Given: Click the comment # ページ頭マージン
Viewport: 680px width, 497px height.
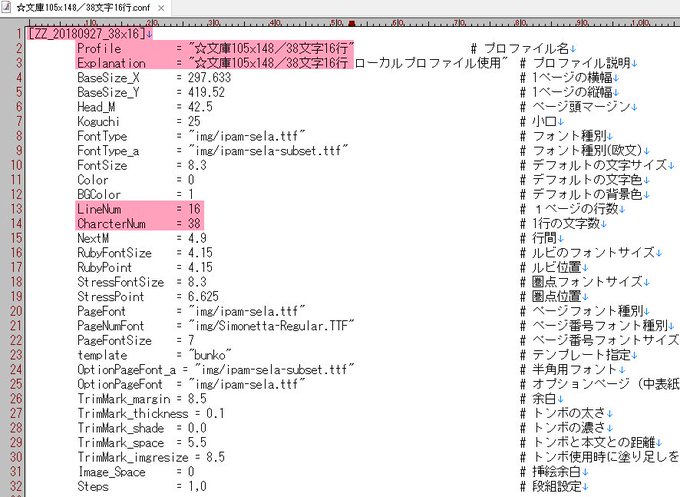Looking at the screenshot, I should (x=575, y=107).
